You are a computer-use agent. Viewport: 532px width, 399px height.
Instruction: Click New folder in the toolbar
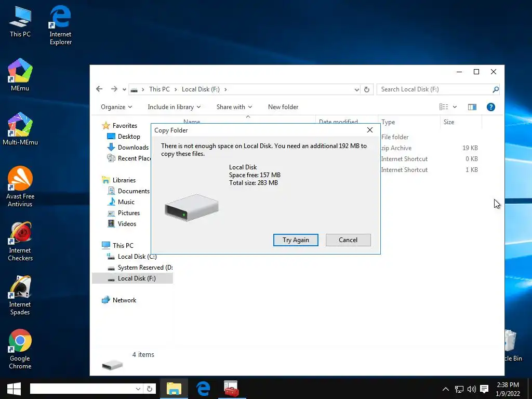pos(283,107)
